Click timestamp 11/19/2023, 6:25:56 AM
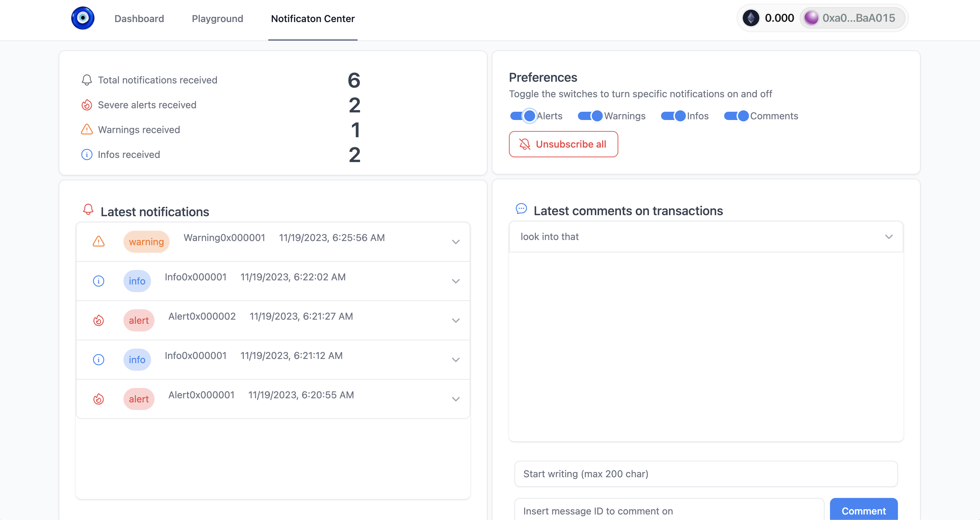Image resolution: width=980 pixels, height=520 pixels. tap(332, 237)
